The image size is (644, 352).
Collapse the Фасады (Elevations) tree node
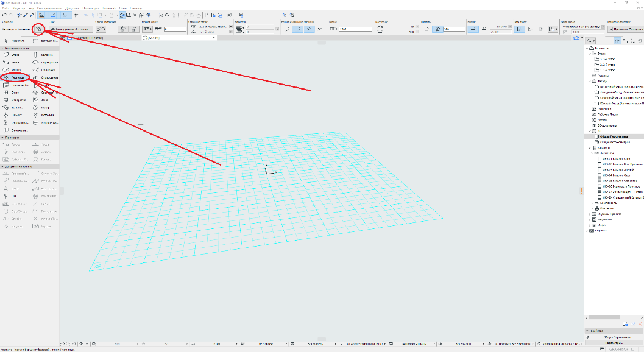coord(589,82)
